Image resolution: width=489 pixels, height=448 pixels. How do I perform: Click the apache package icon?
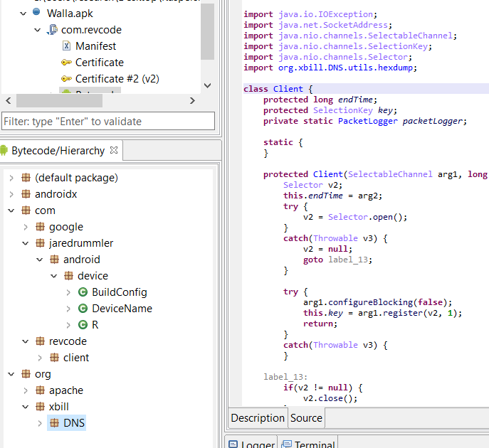coord(41,390)
